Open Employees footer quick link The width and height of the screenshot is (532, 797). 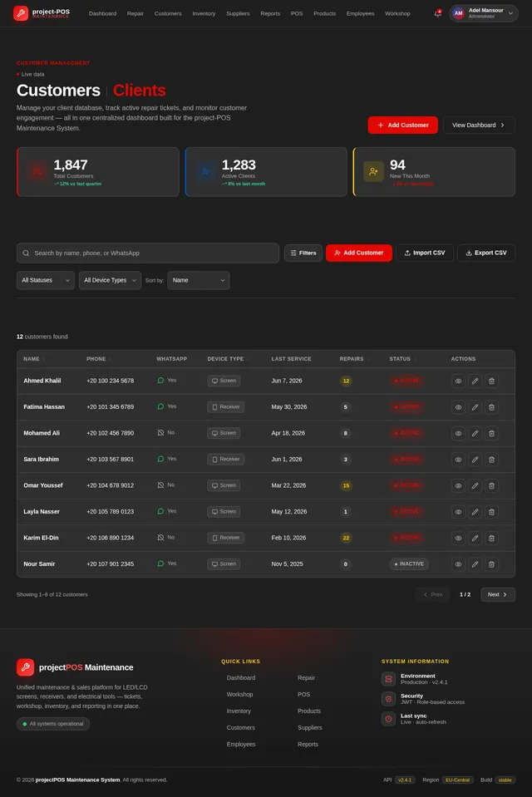[241, 745]
